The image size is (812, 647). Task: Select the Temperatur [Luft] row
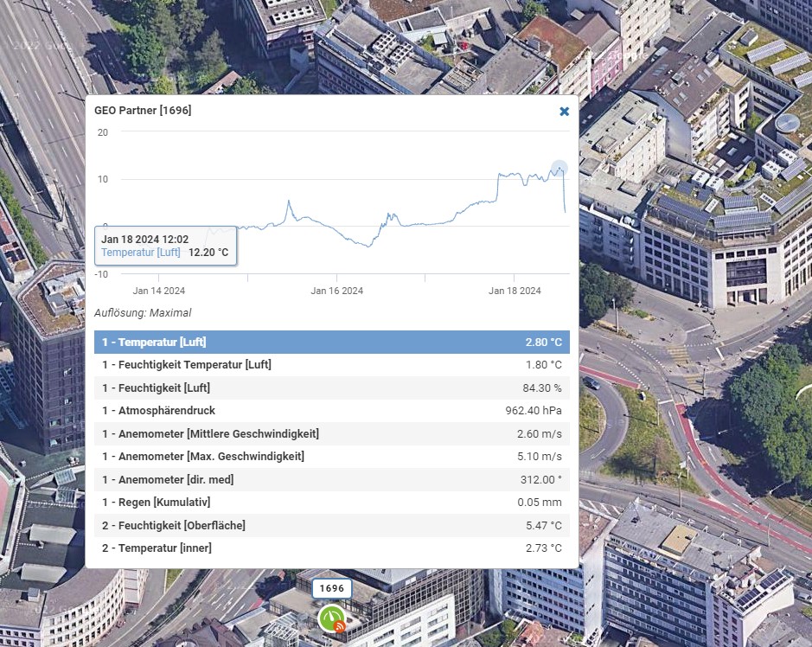tap(331, 342)
